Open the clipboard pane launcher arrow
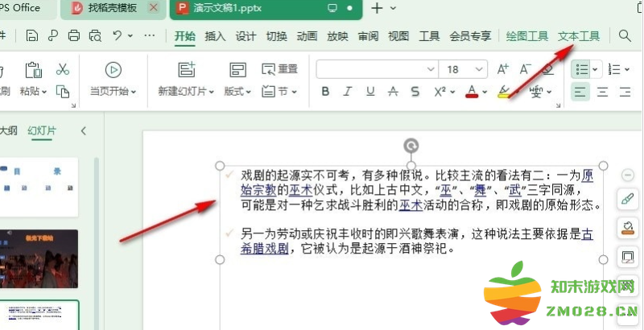 [73, 105]
